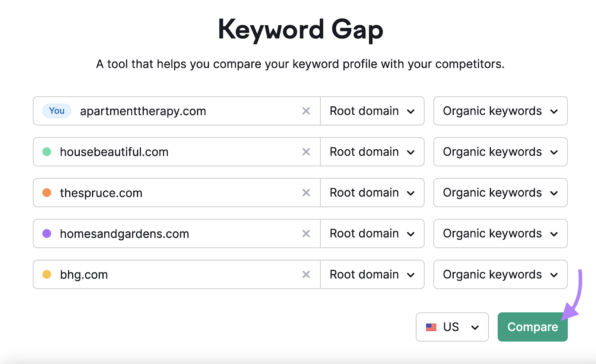Remove thespruce.com from the comparison

pyautogui.click(x=306, y=192)
